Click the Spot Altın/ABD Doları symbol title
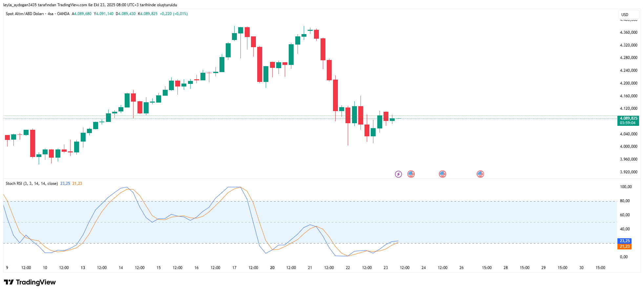The width and height of the screenshot is (644, 292). (x=25, y=14)
